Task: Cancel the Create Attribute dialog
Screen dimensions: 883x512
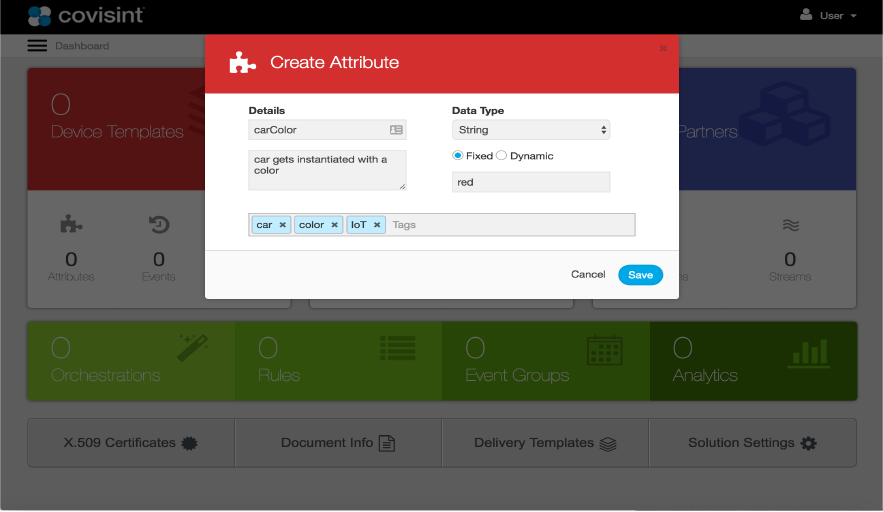Action: coord(588,275)
